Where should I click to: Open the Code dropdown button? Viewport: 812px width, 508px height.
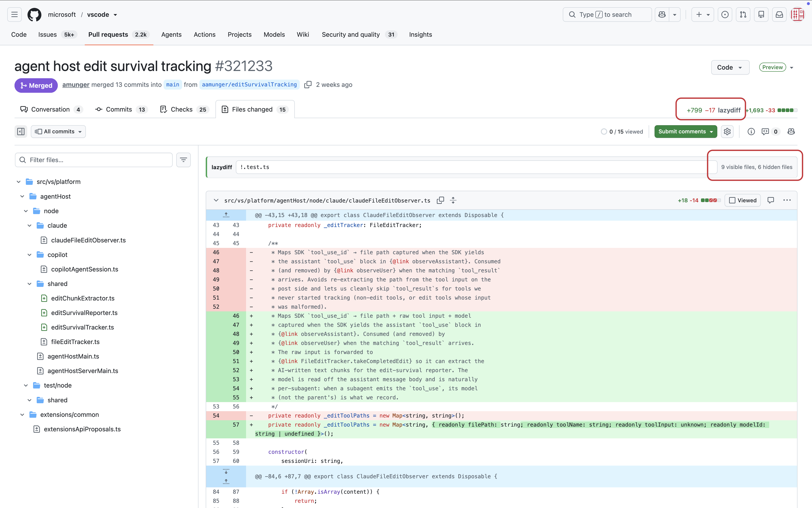[x=730, y=67]
